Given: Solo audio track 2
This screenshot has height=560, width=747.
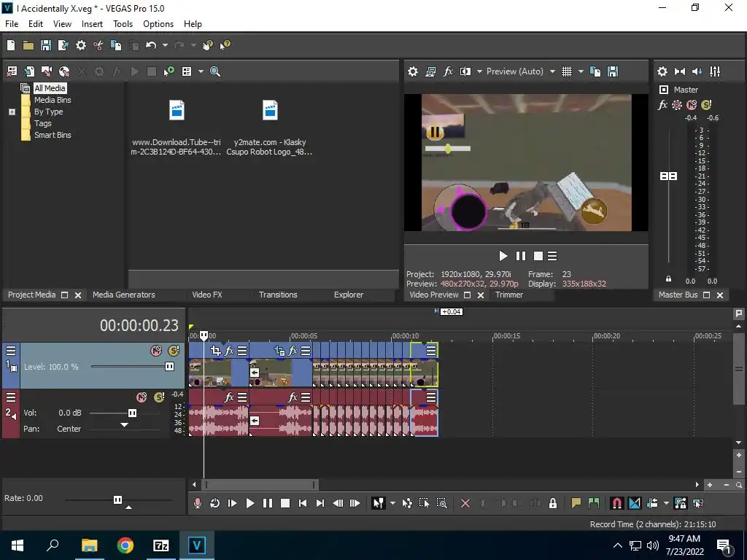Looking at the screenshot, I should click(x=159, y=397).
